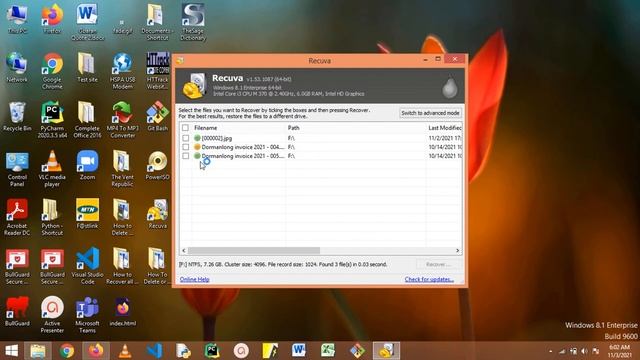Select Network desktop icon
Screen dimensions: 640x360
coord(17,68)
